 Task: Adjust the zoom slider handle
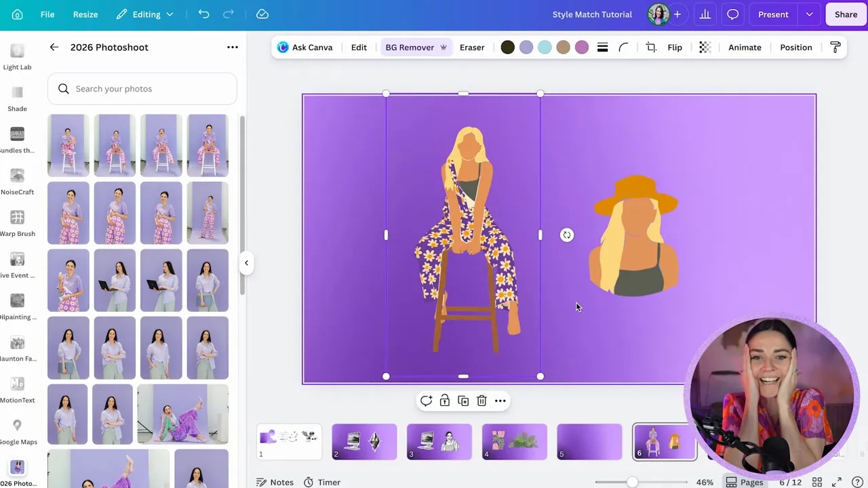(x=632, y=482)
